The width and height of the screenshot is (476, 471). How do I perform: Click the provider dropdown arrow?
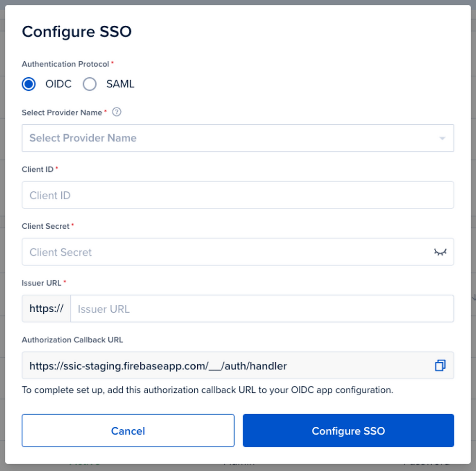[x=442, y=138]
